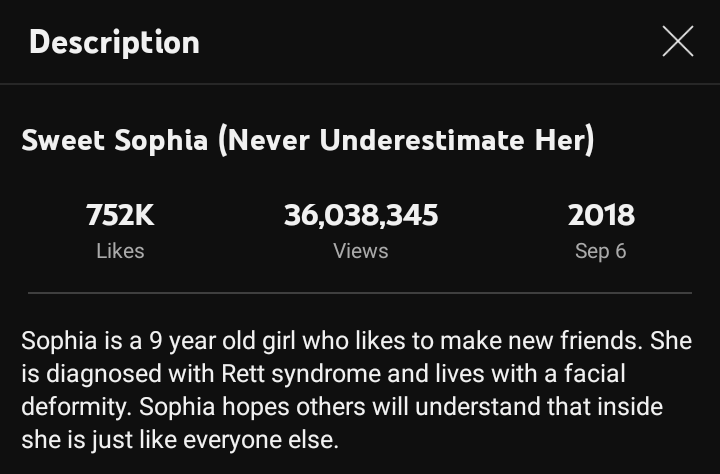Tap the 2018 upload year

coord(600,214)
